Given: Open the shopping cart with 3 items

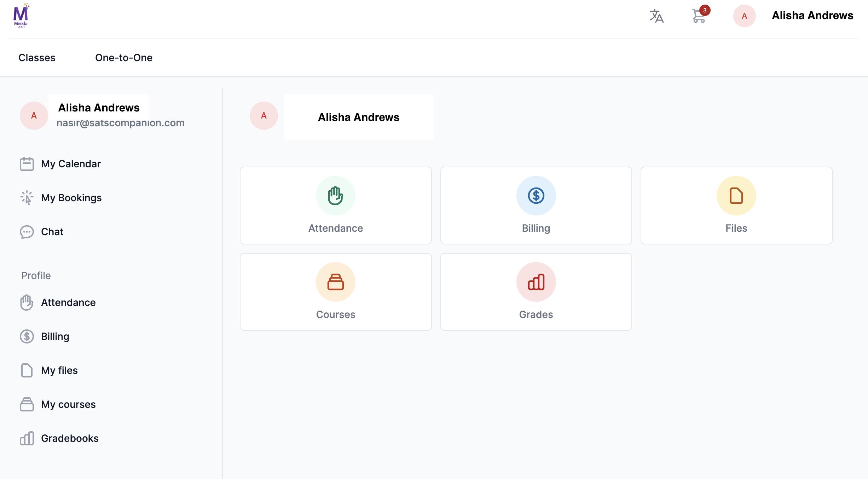Looking at the screenshot, I should (x=699, y=16).
